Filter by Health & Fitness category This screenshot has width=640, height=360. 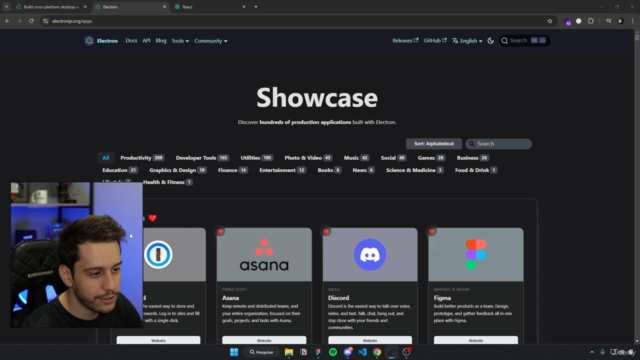[168, 182]
